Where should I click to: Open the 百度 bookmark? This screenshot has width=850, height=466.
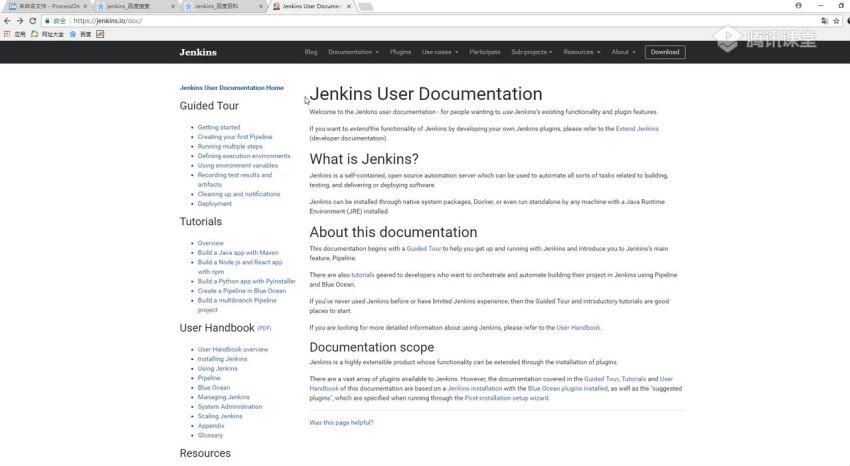point(80,34)
